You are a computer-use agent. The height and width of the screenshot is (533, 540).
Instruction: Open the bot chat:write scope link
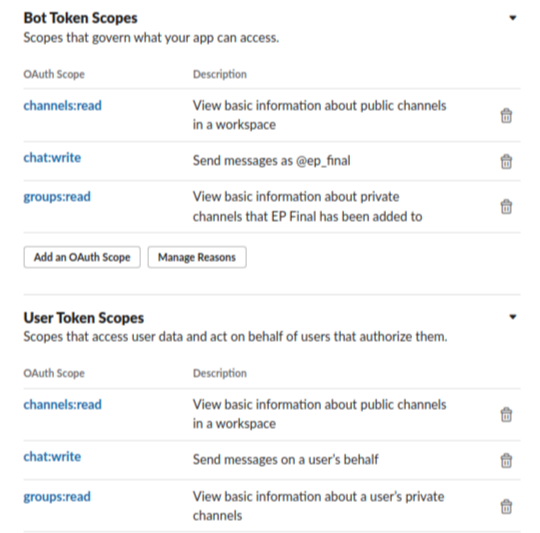[52, 157]
